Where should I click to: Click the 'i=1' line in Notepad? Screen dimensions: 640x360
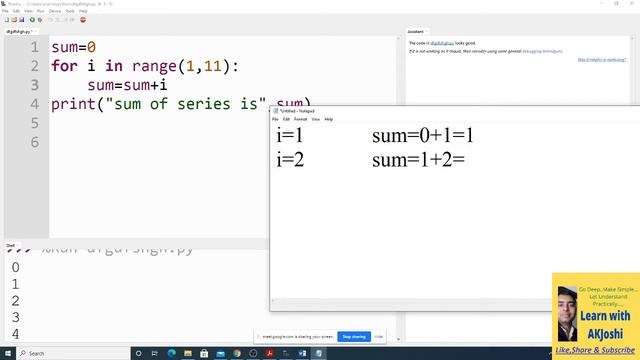[x=290, y=135]
